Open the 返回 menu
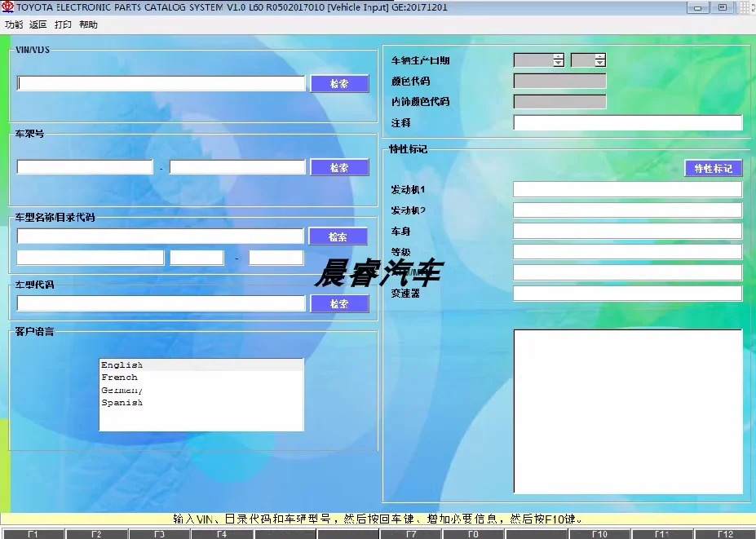The image size is (756, 539). pos(38,24)
